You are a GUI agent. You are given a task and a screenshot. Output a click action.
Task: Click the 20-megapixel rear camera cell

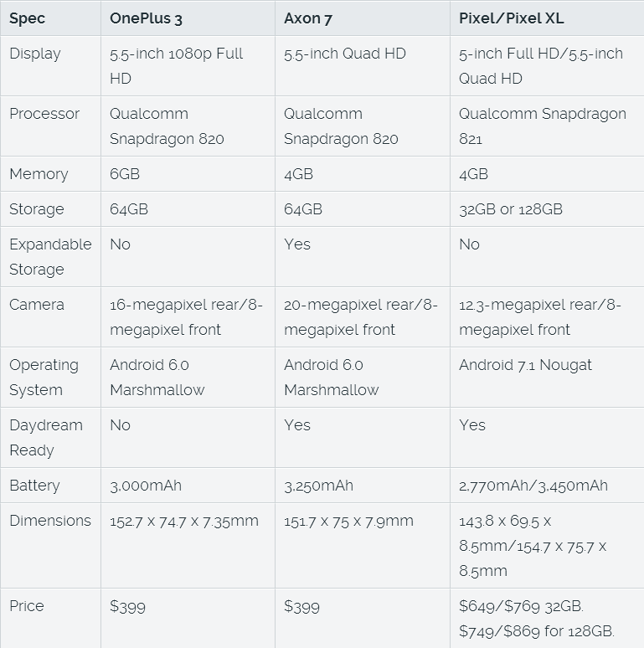point(361,317)
